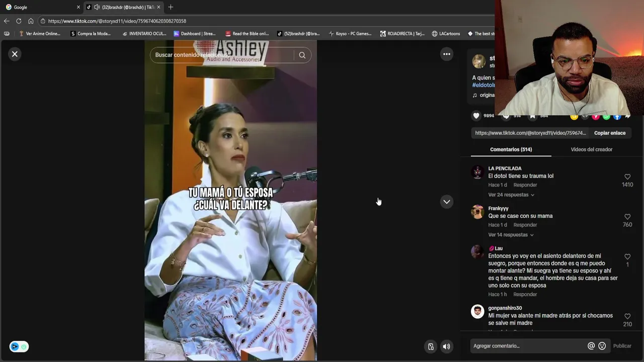Open Koyso PC Games bookmark
The height and width of the screenshot is (362, 644).
coord(350,34)
